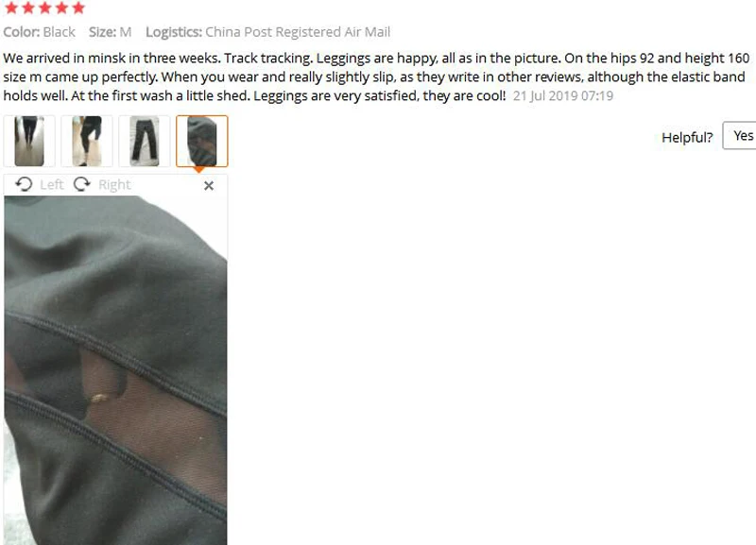Click the 'Right' rotation label
The image size is (756, 545).
pyautogui.click(x=114, y=184)
